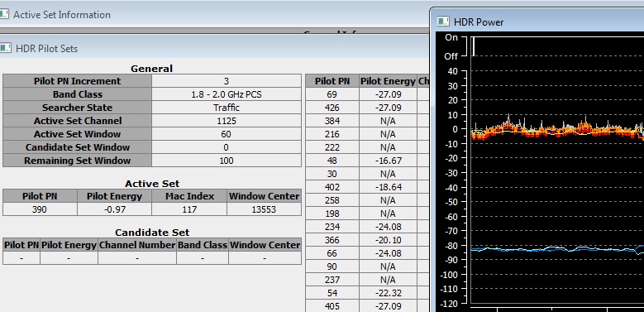
Task: Click Active Set pilot energy -0.97
Action: (x=114, y=209)
